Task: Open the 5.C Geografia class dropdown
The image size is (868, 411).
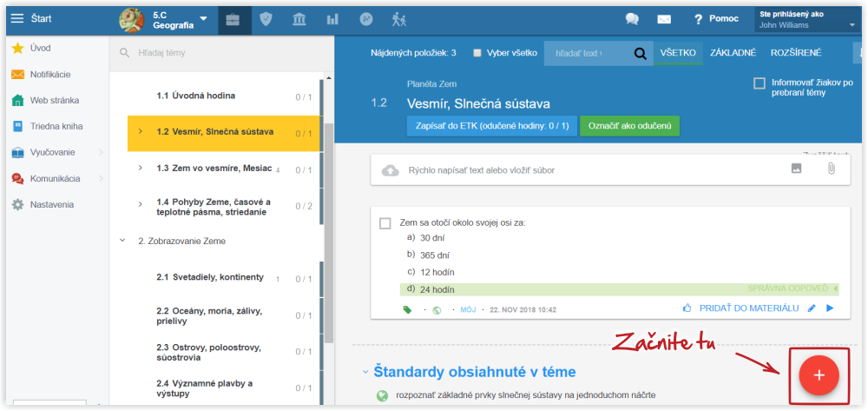Action: 203,18
